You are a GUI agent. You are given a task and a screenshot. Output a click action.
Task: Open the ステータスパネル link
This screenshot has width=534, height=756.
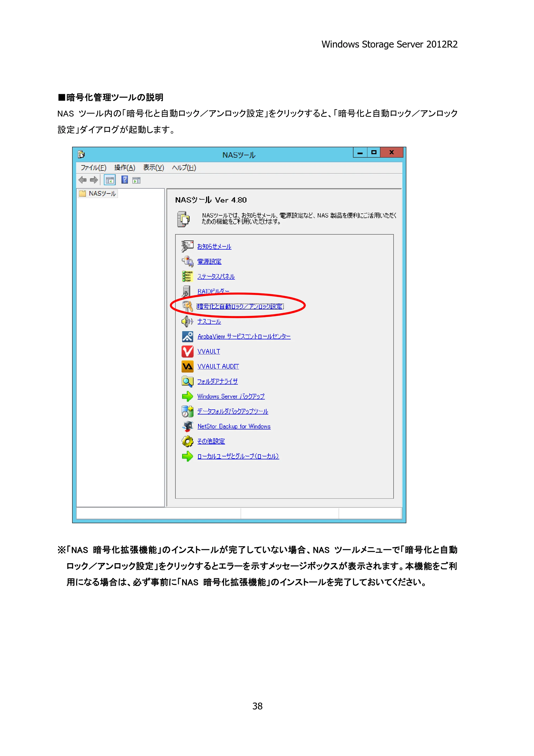(216, 276)
